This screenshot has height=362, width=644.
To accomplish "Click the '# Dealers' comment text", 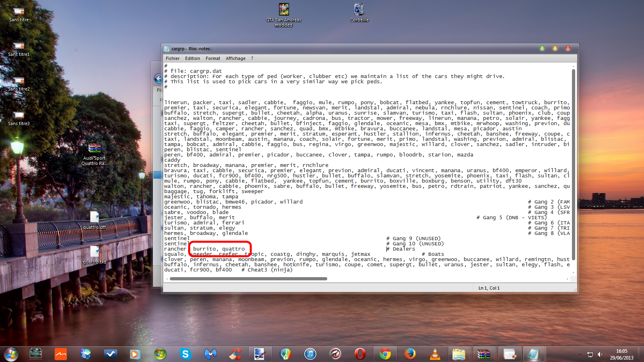I will click(401, 249).
